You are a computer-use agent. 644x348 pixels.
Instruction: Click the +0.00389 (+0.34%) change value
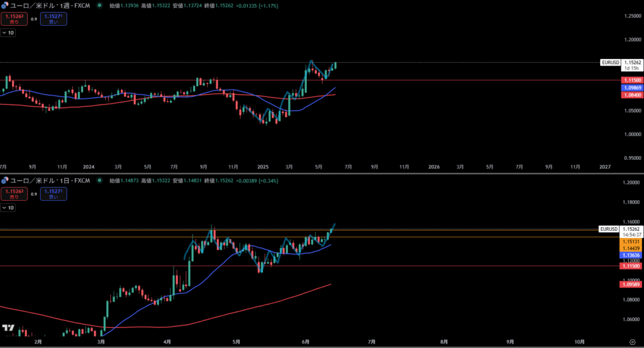(257, 181)
